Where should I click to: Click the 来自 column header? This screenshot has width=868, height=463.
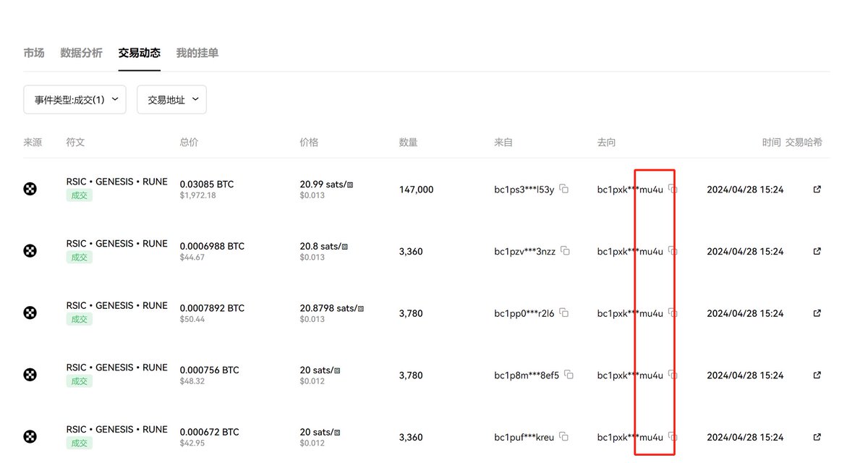point(503,143)
